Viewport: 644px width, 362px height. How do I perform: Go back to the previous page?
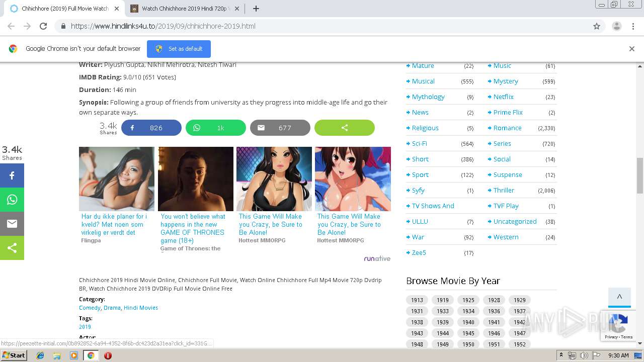11,26
